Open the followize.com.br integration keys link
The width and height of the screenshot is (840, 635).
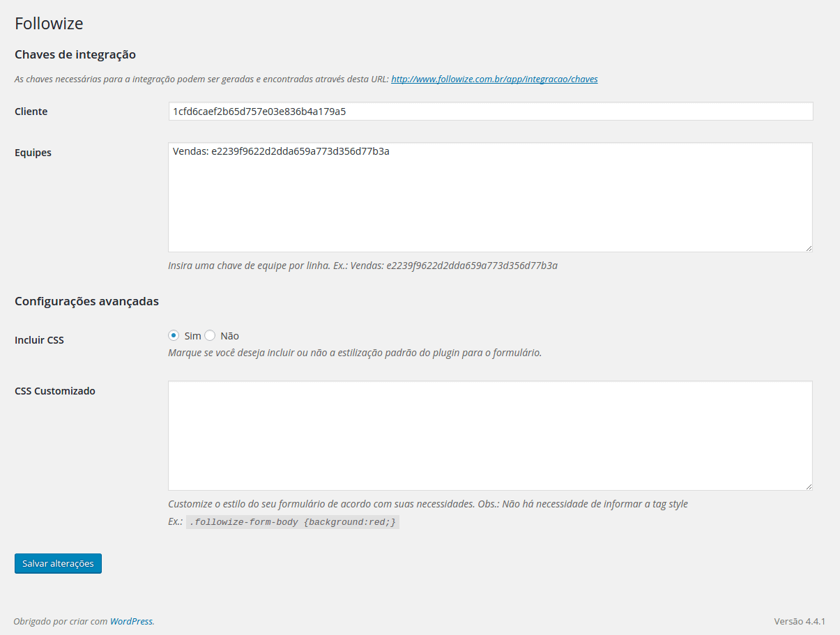tap(494, 79)
